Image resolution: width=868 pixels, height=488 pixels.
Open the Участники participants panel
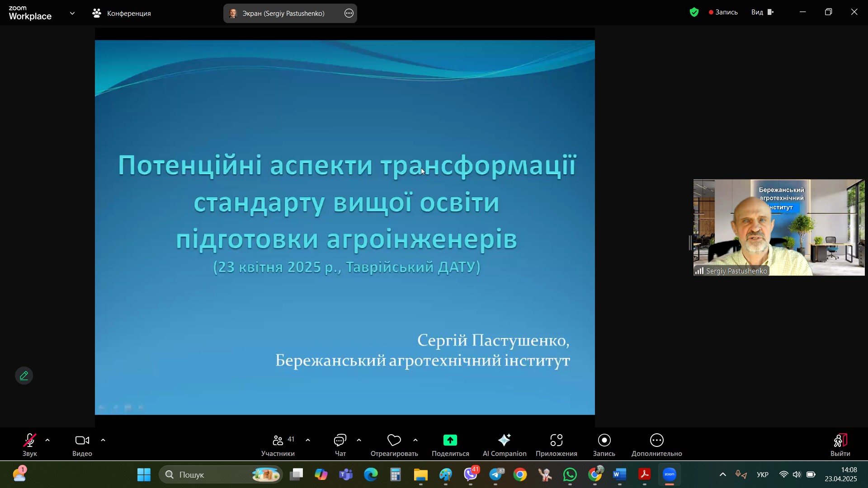278,445
